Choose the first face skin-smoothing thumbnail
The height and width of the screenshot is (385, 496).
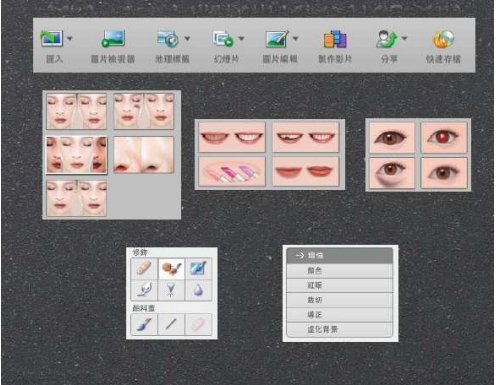coord(77,111)
